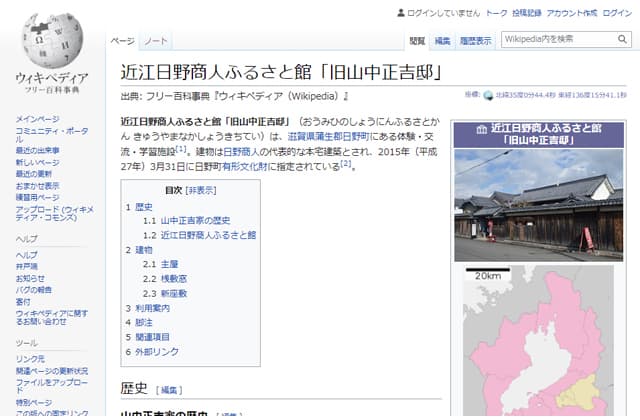Viewport: 640px width, 420px height.
Task: Click footnote reference [1]
Action: click(x=181, y=149)
